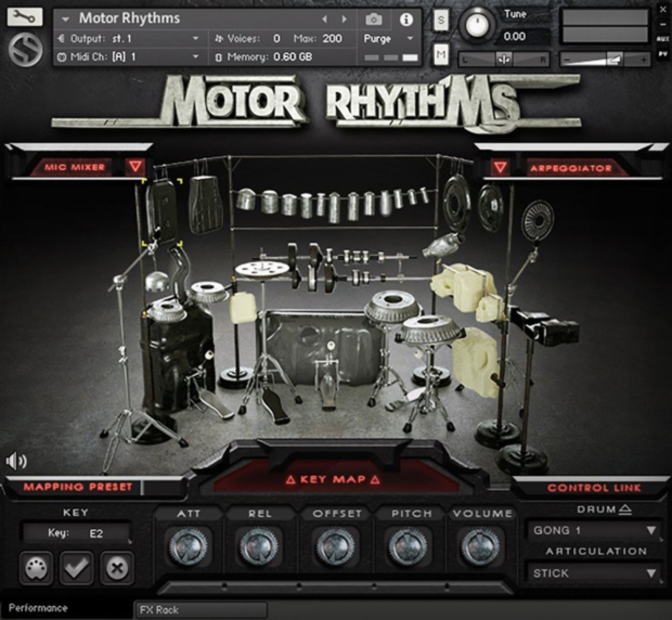
Task: Confirm key mapping with checkmark button
Action: click(x=77, y=568)
